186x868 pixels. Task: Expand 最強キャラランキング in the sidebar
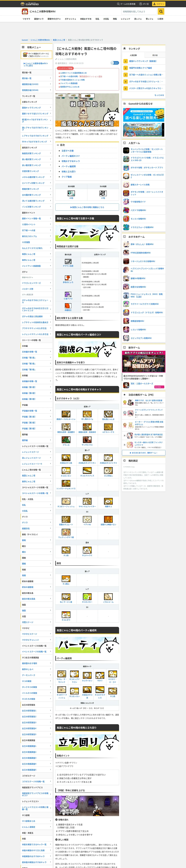point(37,108)
